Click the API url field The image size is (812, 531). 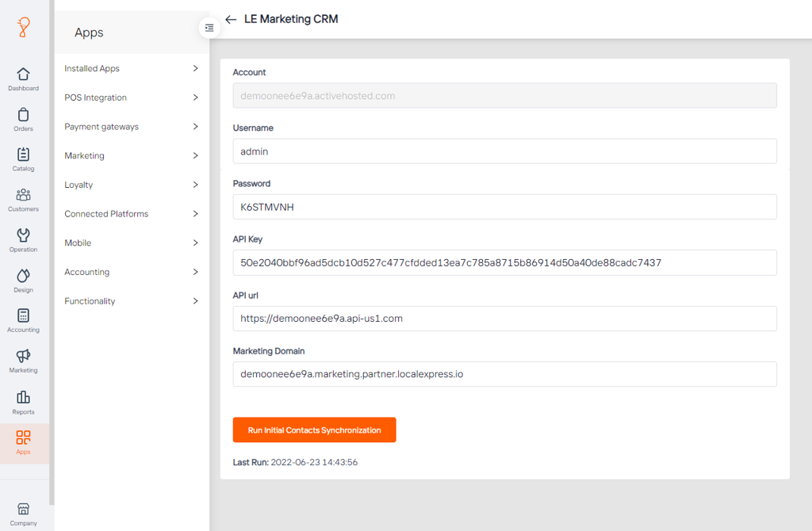click(505, 319)
